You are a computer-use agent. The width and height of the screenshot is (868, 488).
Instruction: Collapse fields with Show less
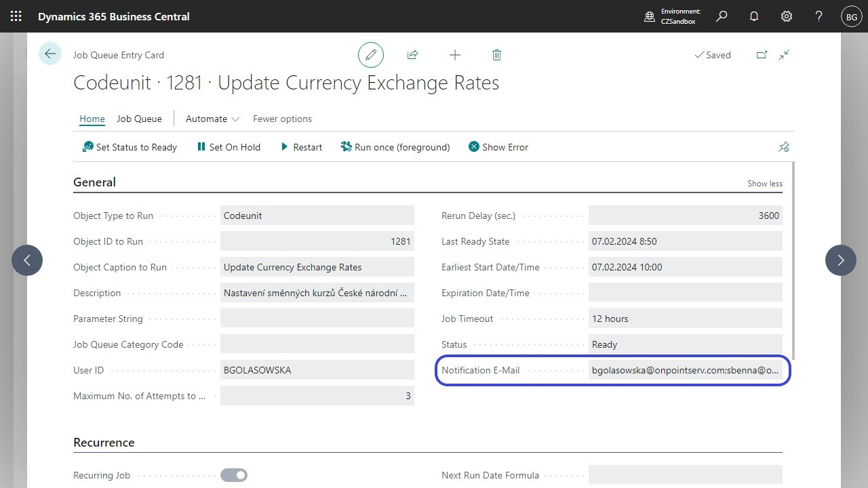click(x=765, y=183)
